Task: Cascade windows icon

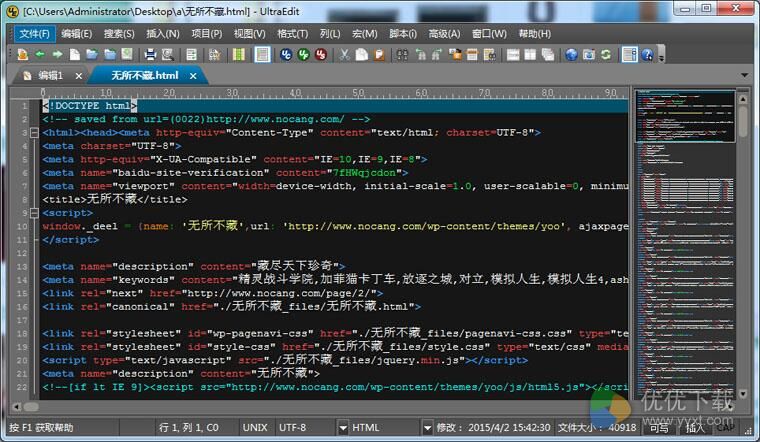Action: (x=548, y=54)
